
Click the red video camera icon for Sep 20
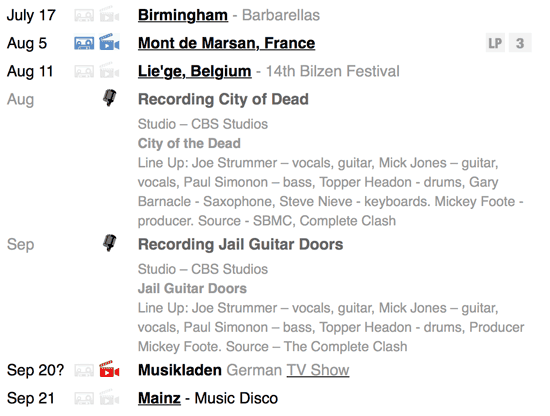click(109, 369)
